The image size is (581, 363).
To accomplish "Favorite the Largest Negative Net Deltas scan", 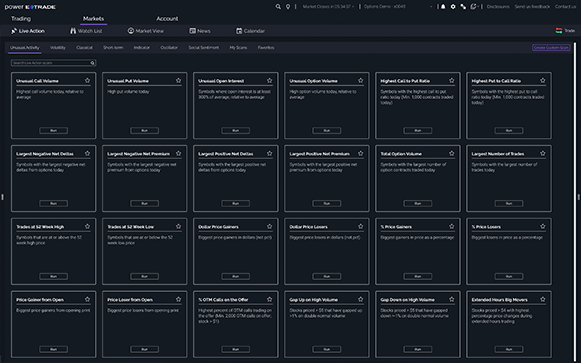I will click(x=87, y=153).
